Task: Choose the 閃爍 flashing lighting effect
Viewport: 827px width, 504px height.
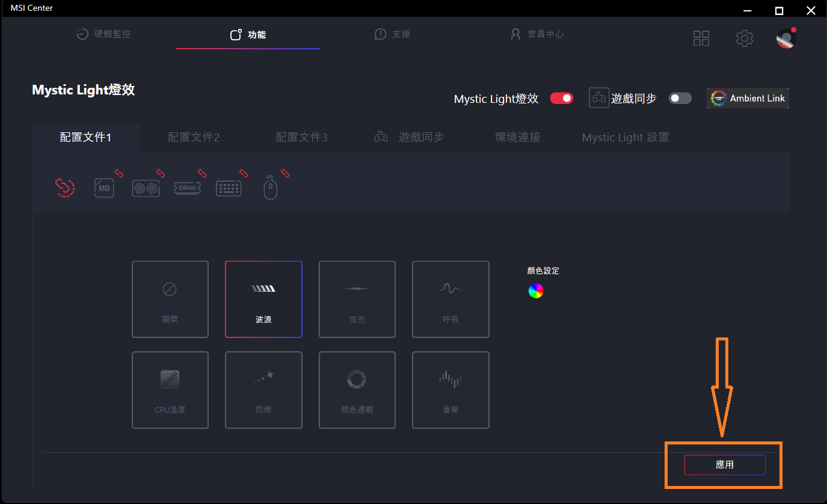Action: coord(263,390)
